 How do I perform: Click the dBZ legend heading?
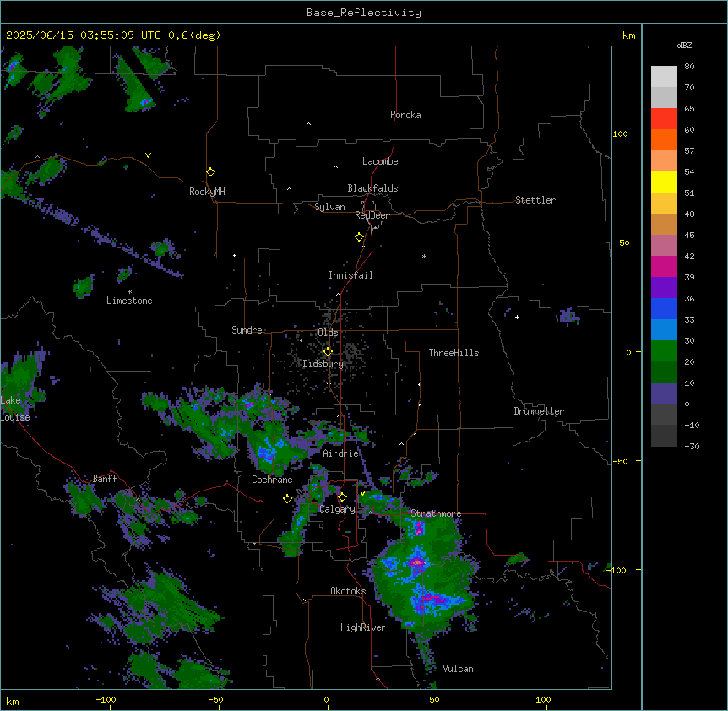tap(684, 46)
